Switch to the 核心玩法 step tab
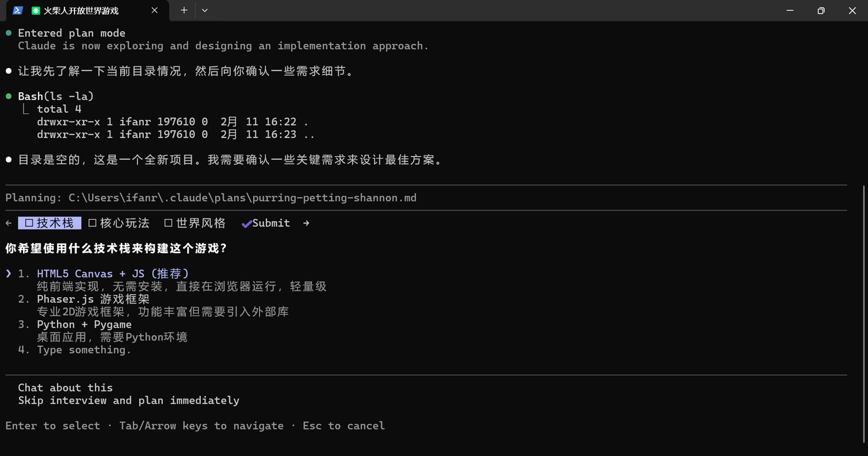 coord(124,223)
